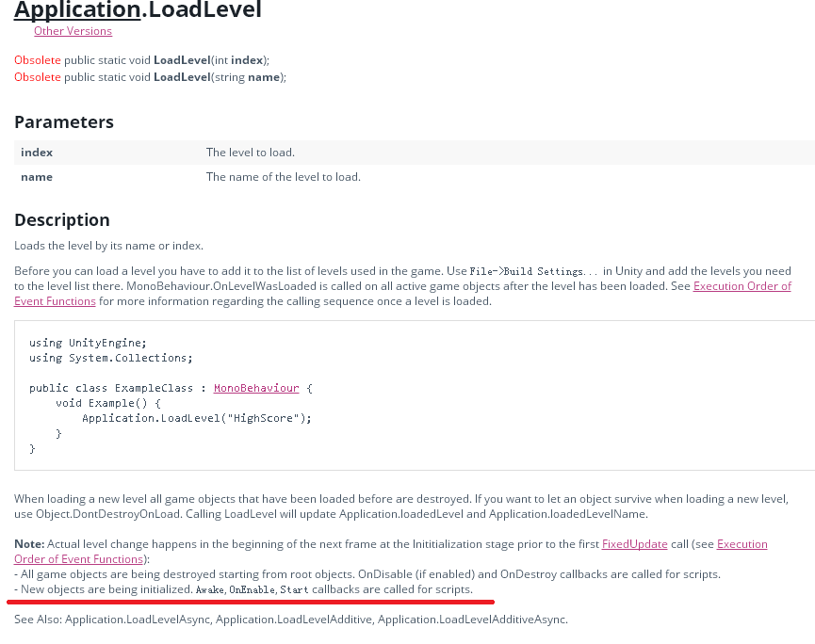Click 'using UnityEngine;' line in code block
Viewport: 815px width, 644px height.
click(88, 343)
